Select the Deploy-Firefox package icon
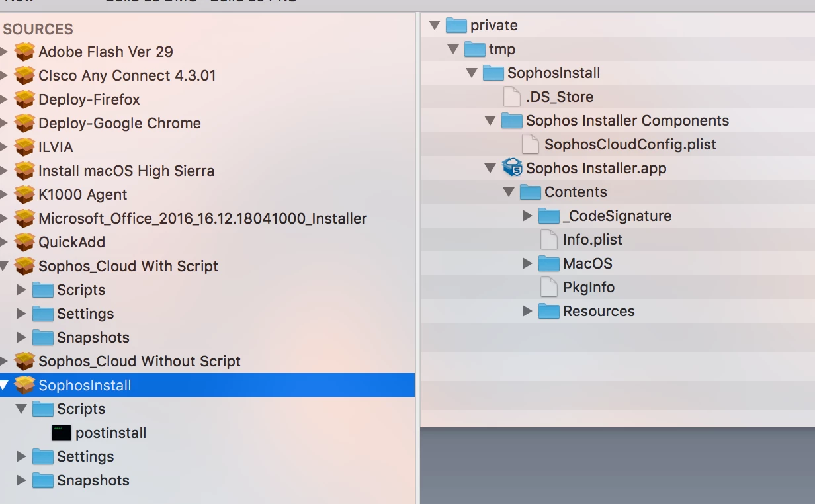The image size is (815, 504). pyautogui.click(x=24, y=99)
